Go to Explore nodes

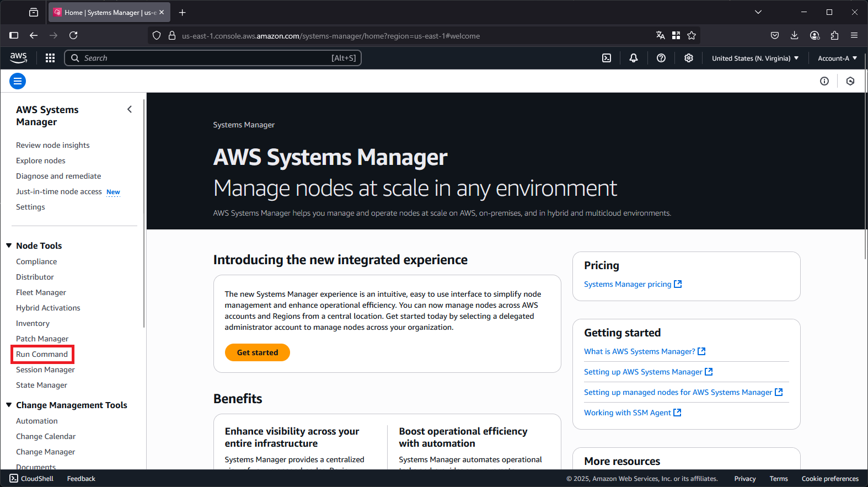pos(40,160)
